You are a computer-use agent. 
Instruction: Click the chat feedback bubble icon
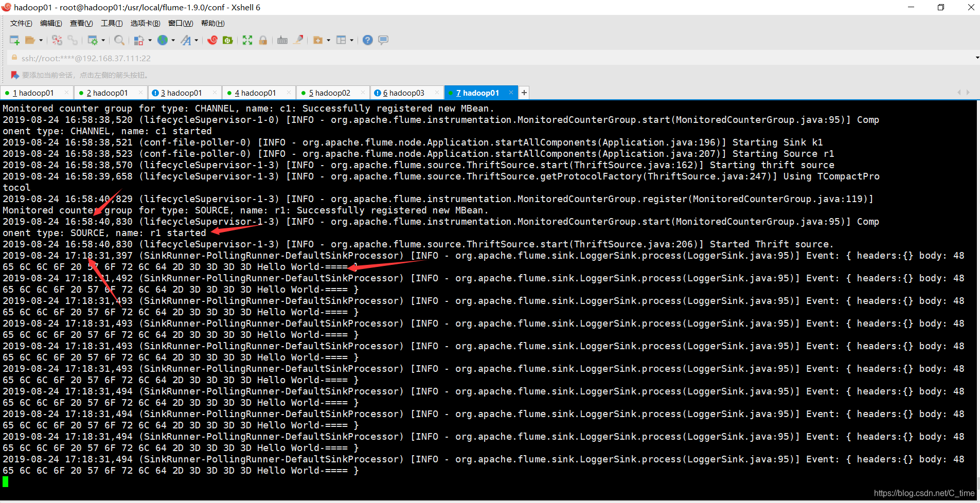tap(383, 40)
